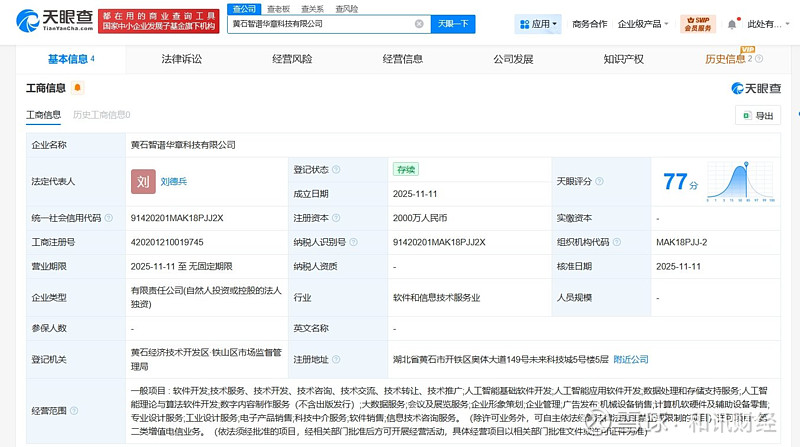
Task: Select the 查老板 search type tab
Action: (x=277, y=8)
